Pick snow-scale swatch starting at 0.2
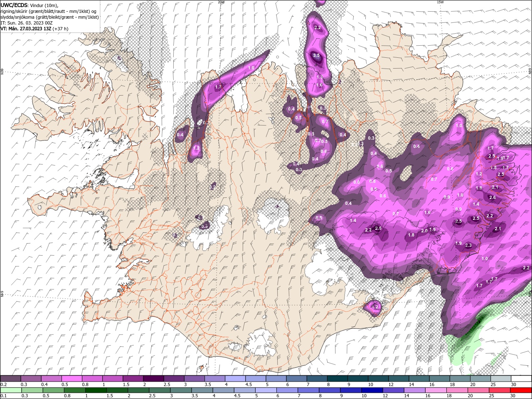This screenshot has width=532, height=399. click(x=10, y=379)
